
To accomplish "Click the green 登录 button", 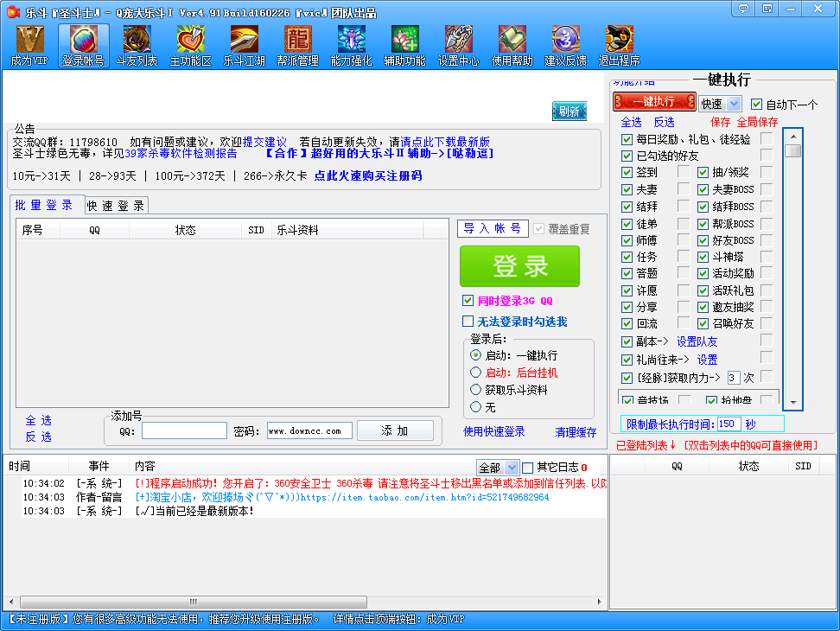I will [x=519, y=267].
